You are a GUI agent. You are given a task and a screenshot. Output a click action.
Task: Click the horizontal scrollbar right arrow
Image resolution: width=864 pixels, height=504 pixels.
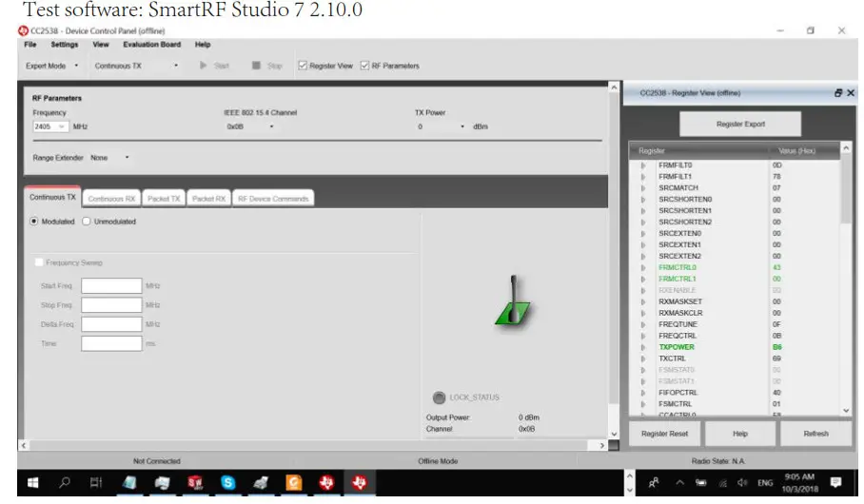601,445
